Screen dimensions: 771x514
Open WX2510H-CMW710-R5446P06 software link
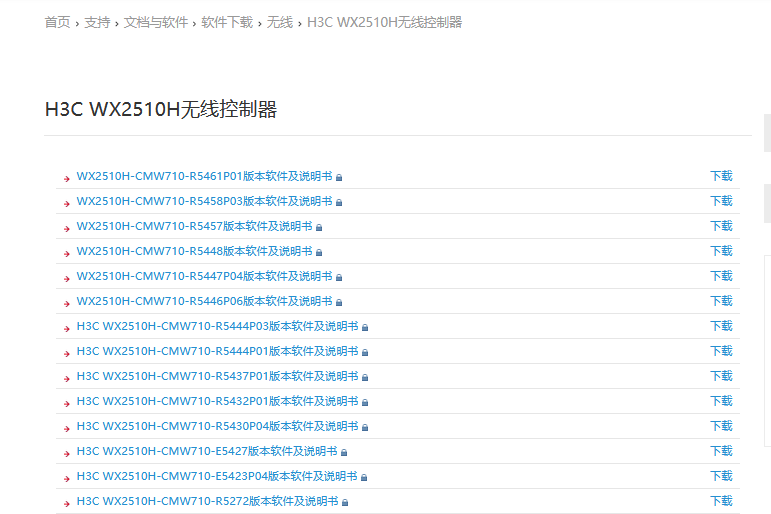205,301
